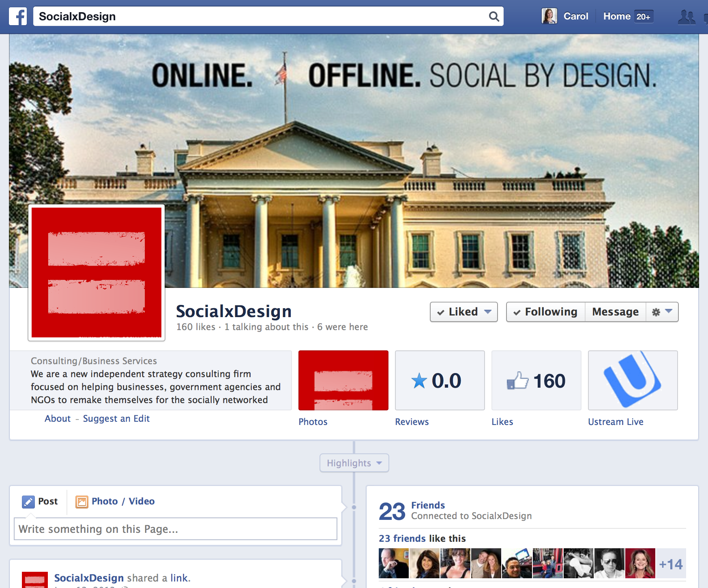The image size is (708, 588).
Task: Open the Liked dropdown button
Action: point(464,312)
